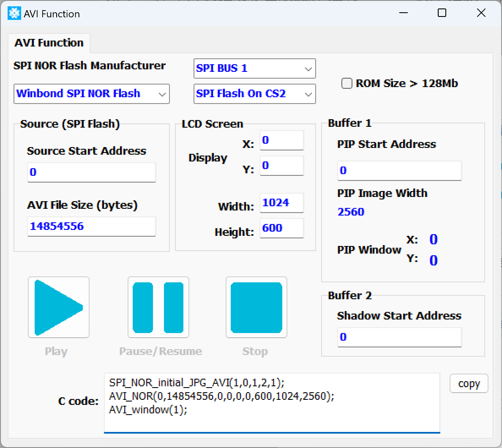
Task: Open the Winbond SPI NOR Flash manufacturer dropdown
Action: (91, 94)
